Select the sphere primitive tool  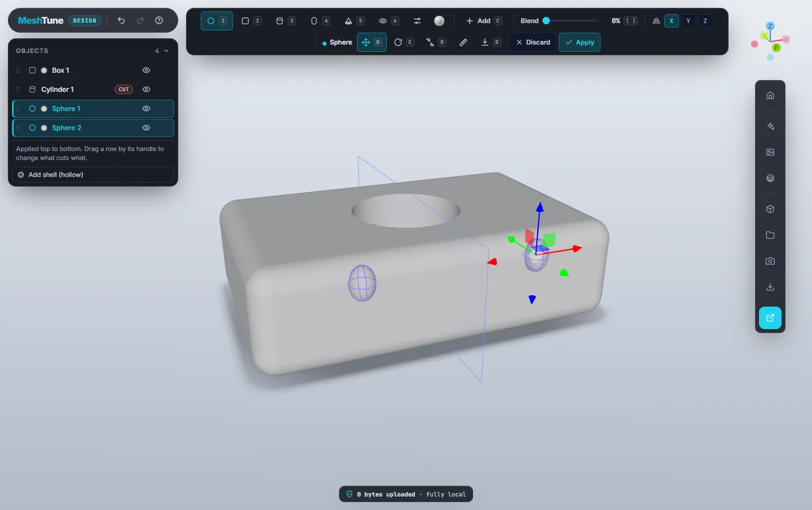pyautogui.click(x=217, y=21)
